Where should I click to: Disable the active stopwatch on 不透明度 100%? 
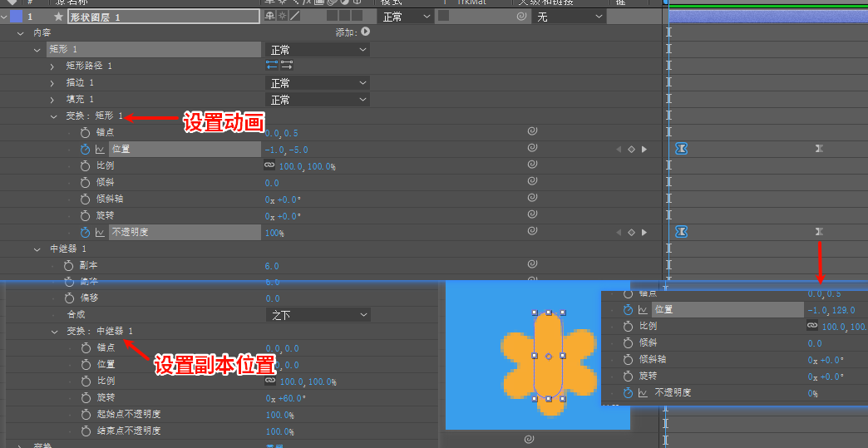85,232
